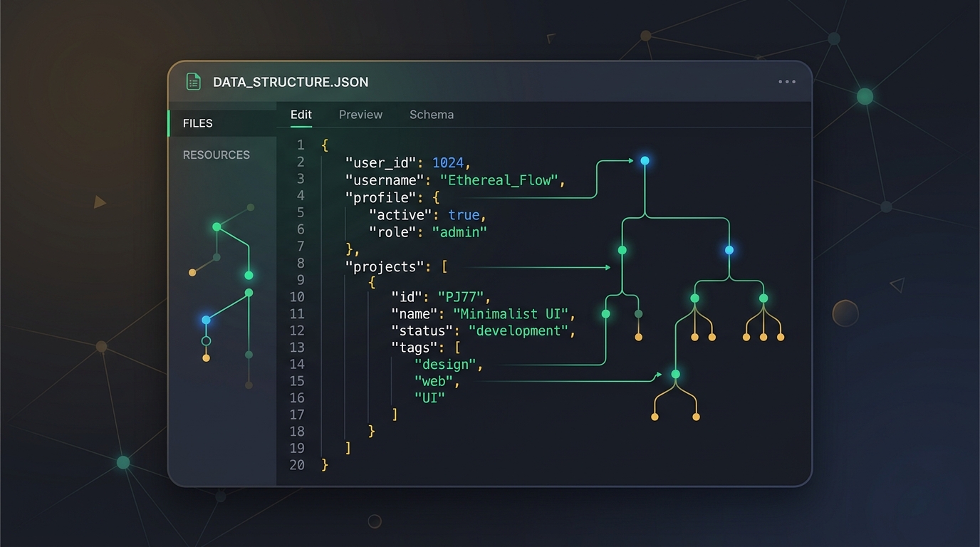Screen dimensions: 980x547
Task: Click line number 1 in the gutter
Action: (x=301, y=145)
